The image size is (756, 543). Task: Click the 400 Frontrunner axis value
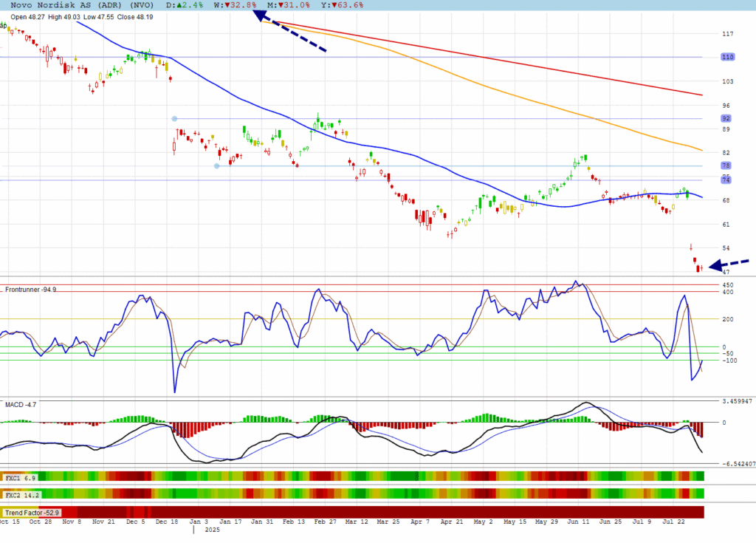(727, 292)
